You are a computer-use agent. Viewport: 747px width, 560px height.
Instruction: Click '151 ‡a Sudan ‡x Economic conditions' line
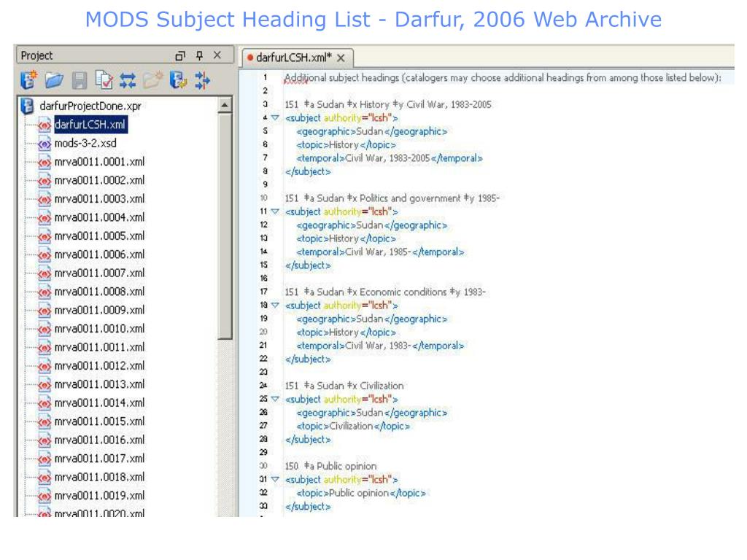point(385,292)
